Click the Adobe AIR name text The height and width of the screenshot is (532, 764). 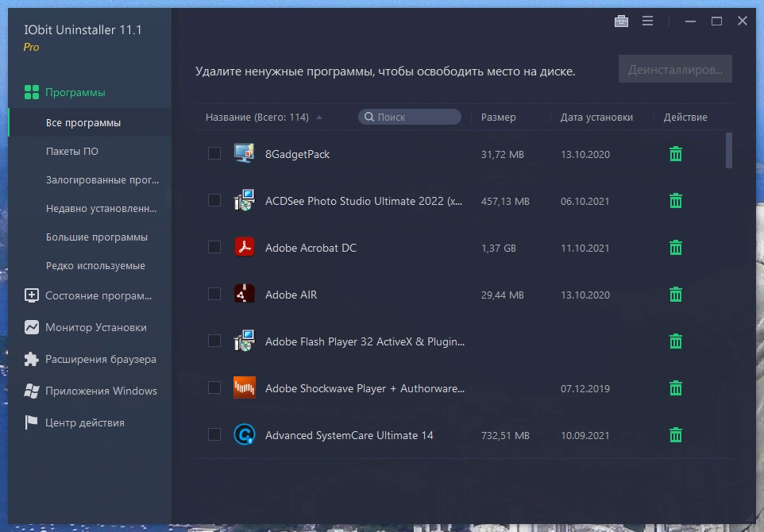tap(291, 295)
